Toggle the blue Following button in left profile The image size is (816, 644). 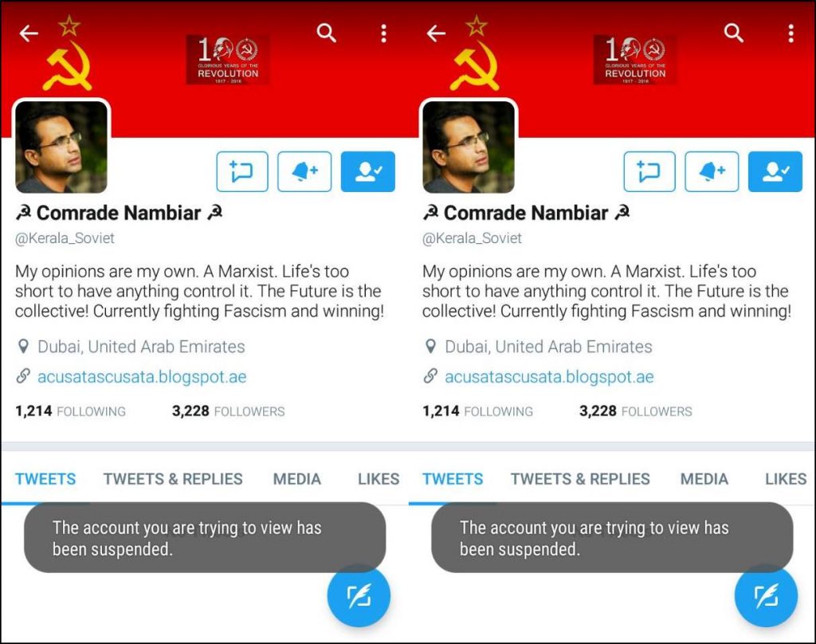point(368,171)
